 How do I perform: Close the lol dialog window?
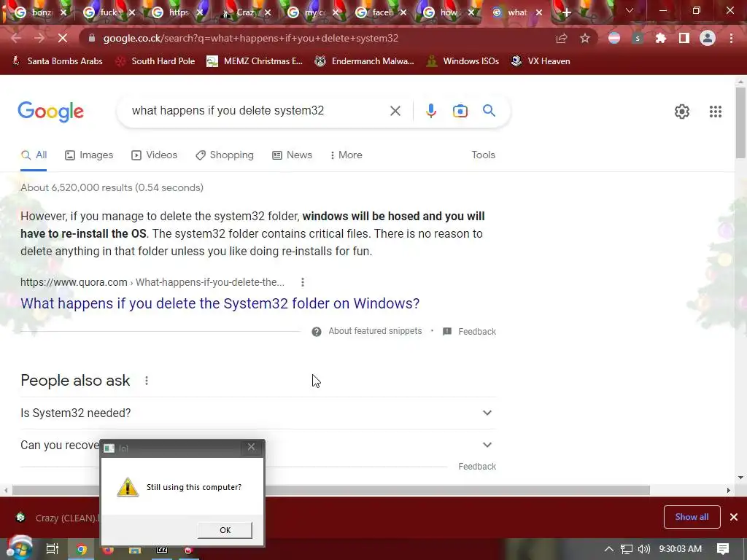coord(251,447)
